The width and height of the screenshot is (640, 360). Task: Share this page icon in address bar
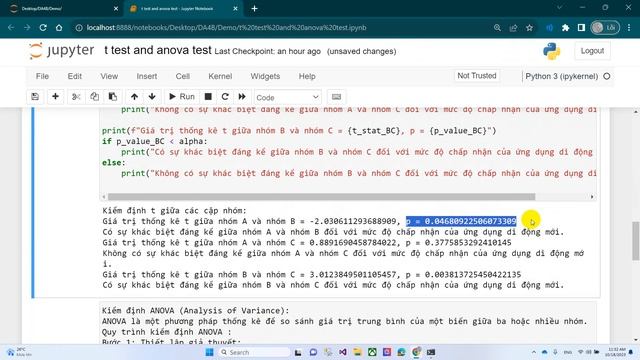click(513, 28)
